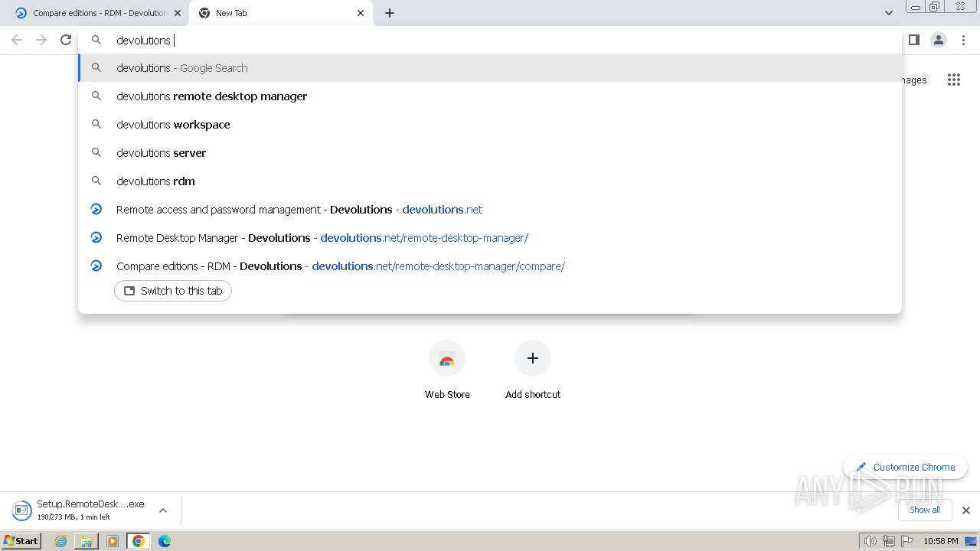Image resolution: width=980 pixels, height=551 pixels.
Task: Close the New Tab tab
Action: (361, 13)
